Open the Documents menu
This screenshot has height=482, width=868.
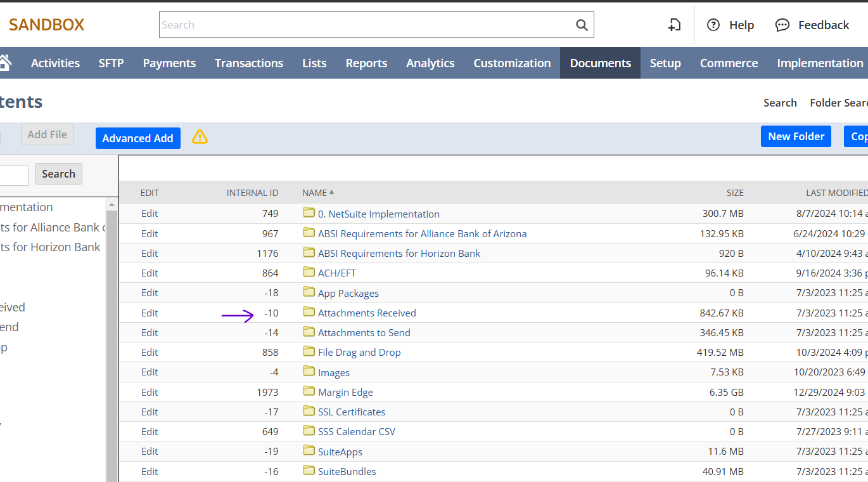(600, 63)
